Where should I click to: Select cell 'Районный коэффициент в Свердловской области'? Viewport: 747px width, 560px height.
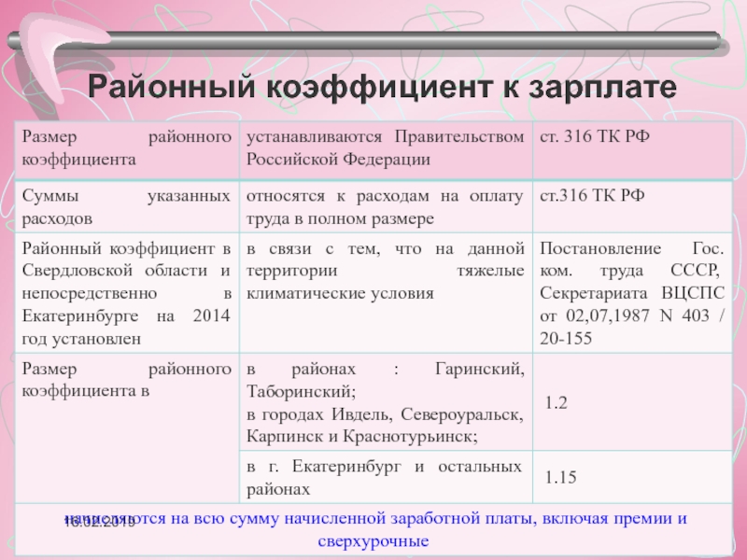(x=127, y=293)
